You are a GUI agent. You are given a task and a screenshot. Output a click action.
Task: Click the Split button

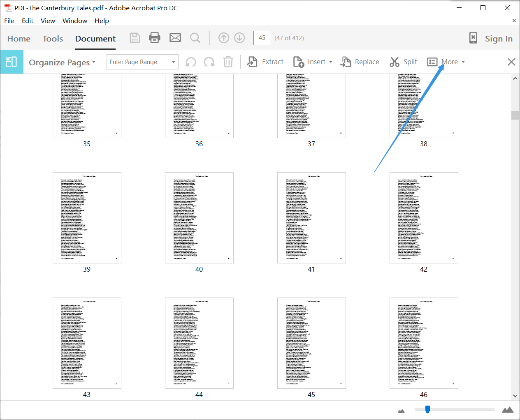click(x=404, y=62)
